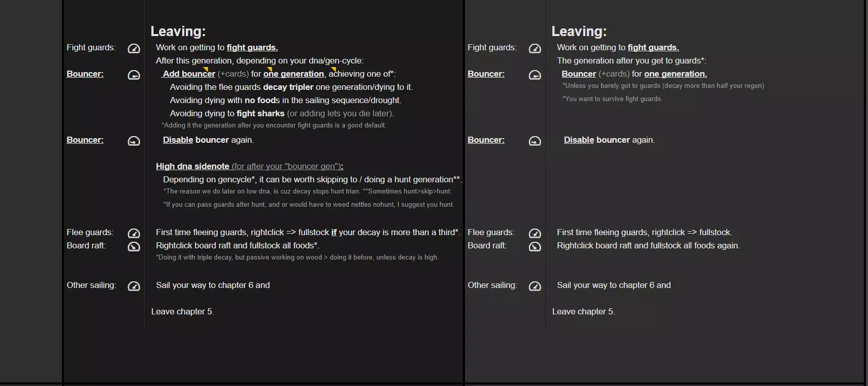Click the left 'Leaving:' heading
This screenshot has width=868, height=386.
[x=178, y=31]
